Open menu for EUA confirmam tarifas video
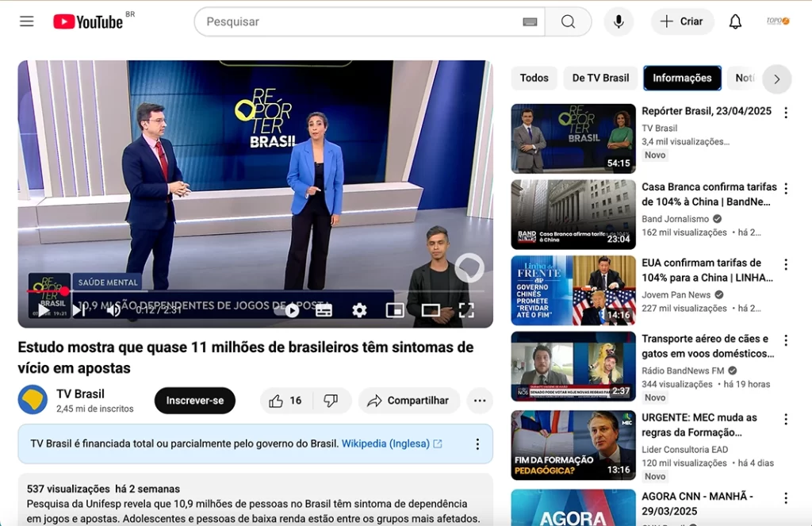 [x=786, y=264]
